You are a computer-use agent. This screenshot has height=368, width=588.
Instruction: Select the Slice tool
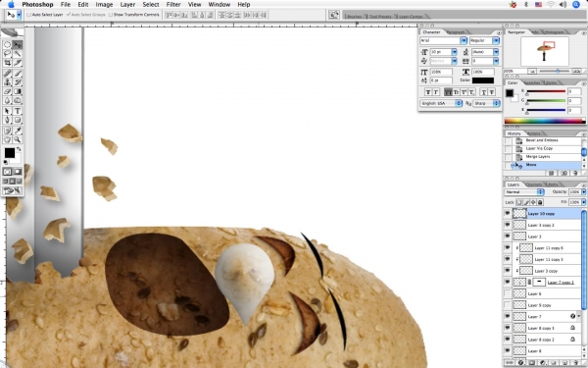[18, 63]
